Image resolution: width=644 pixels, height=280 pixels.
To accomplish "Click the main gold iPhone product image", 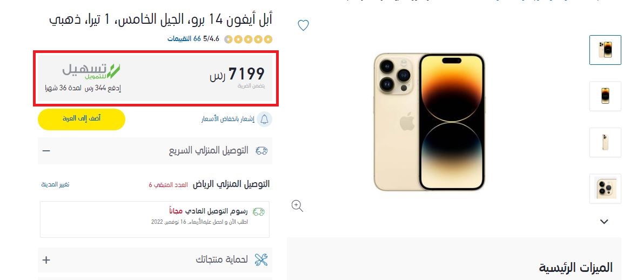I will (x=429, y=122).
